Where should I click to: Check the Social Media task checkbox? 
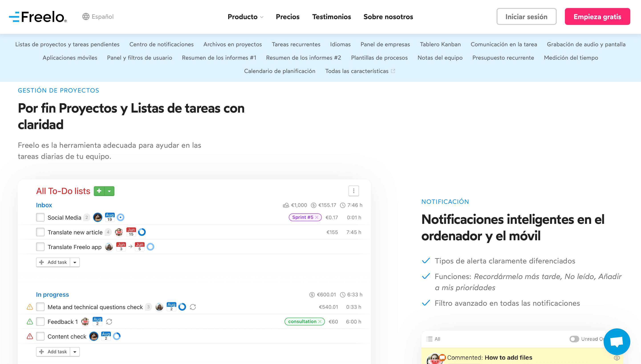click(40, 217)
